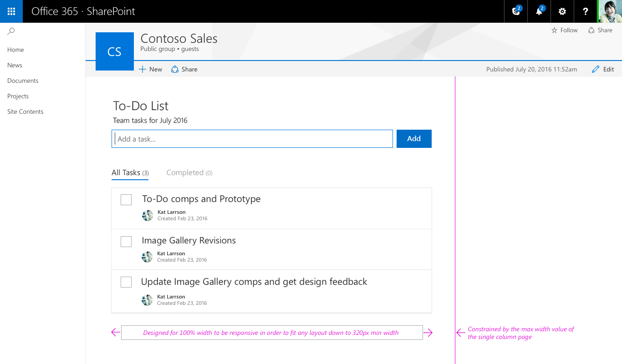
Task: Open the user profile photo menu
Action: coord(610,11)
